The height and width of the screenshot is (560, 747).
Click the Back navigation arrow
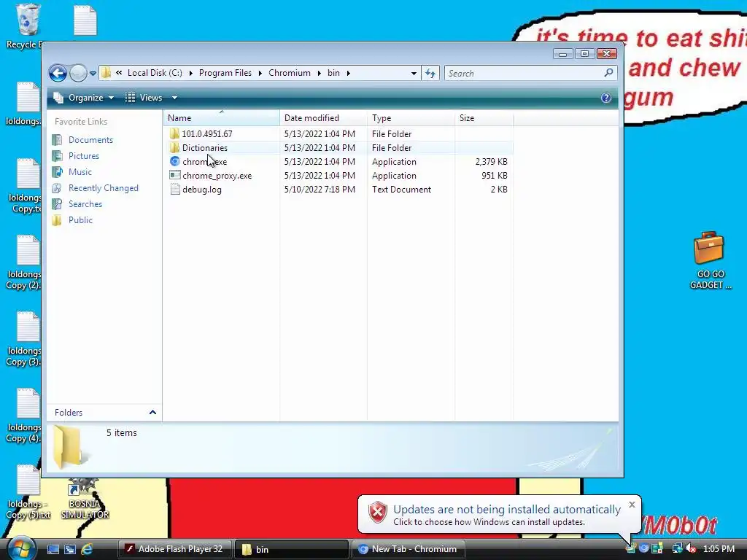click(x=58, y=74)
